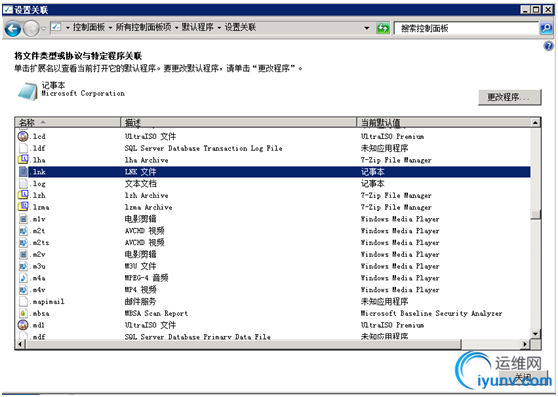
Task: Select the .m4v video icon
Action: pos(23,290)
